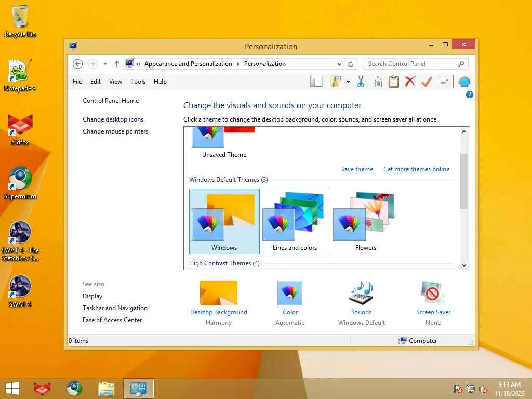
Task: Click Supermium icon on the taskbar
Action: (74, 389)
